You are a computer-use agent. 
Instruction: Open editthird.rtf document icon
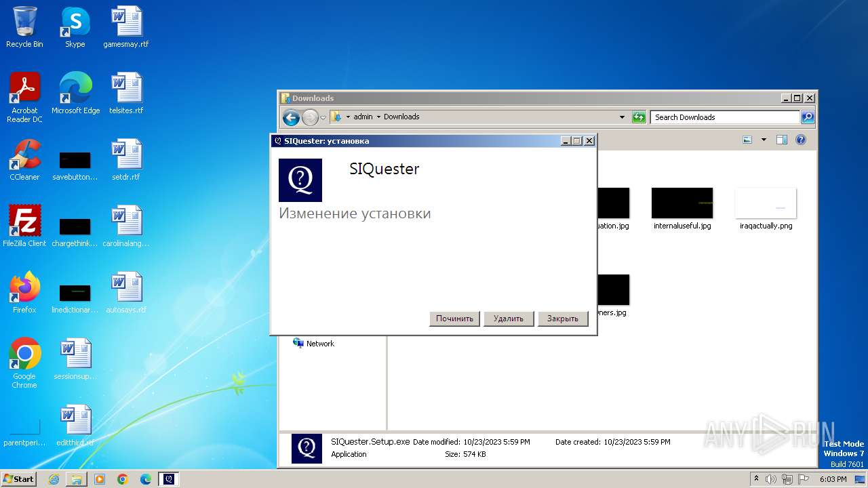point(75,426)
